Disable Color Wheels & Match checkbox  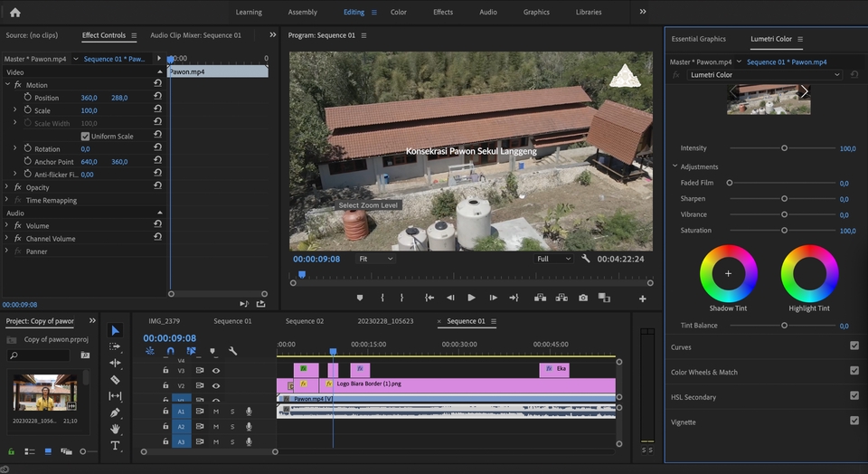click(x=854, y=371)
